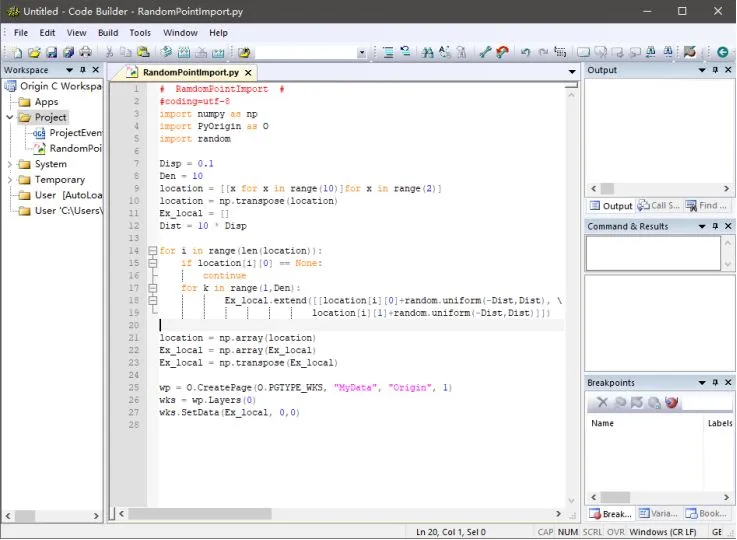Open the File menu
Viewport: 737px width, 540px height.
point(21,32)
